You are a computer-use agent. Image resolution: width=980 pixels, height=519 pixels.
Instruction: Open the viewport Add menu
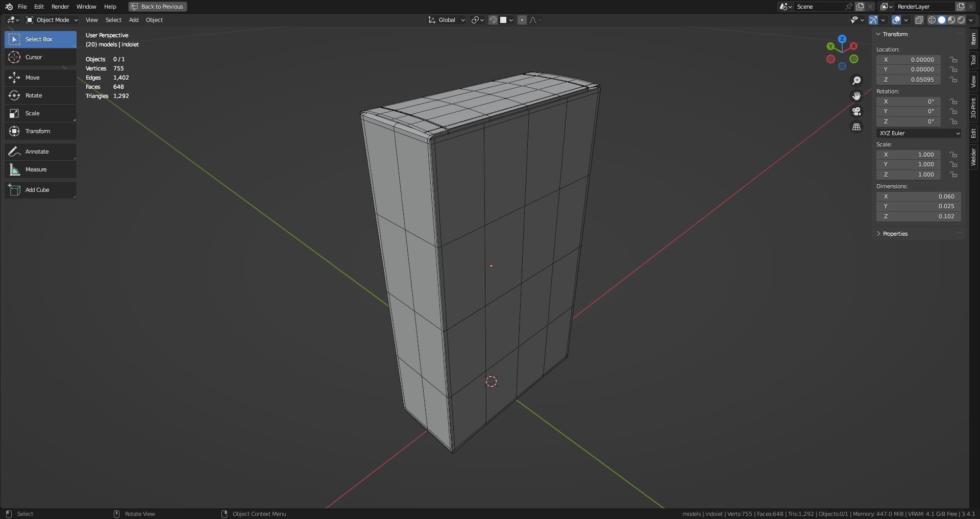point(134,20)
